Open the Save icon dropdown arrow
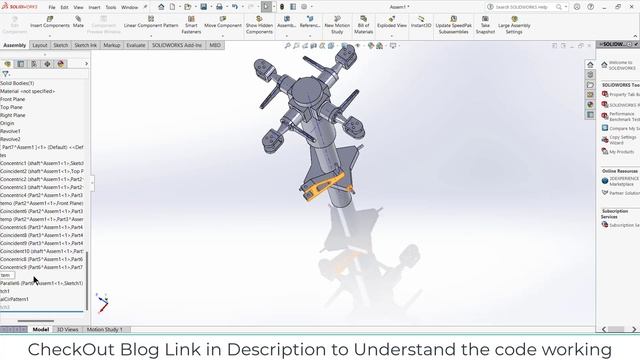This screenshot has height=360, width=640. (x=210, y=7)
